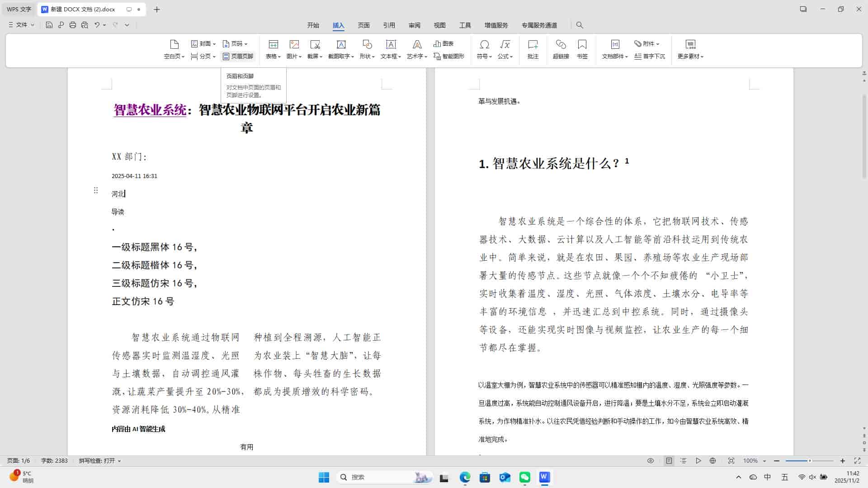
Task: Click the Windows taskbar search box
Action: point(385,477)
